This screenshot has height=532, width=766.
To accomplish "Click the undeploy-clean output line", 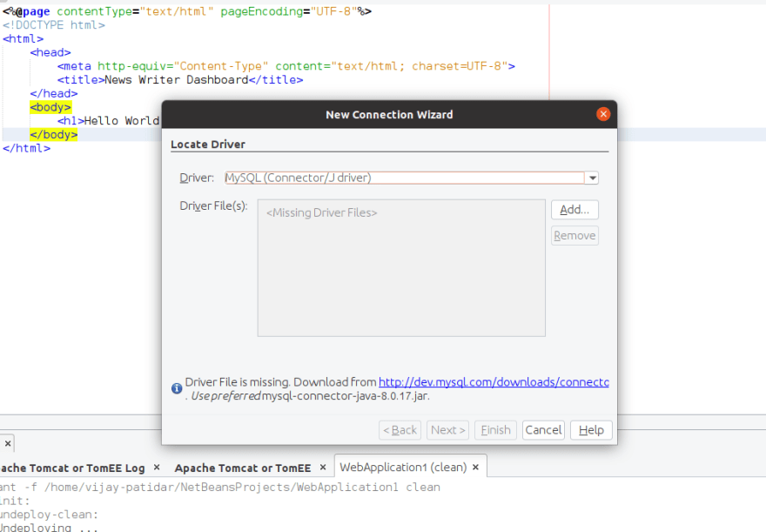I will click(x=49, y=515).
